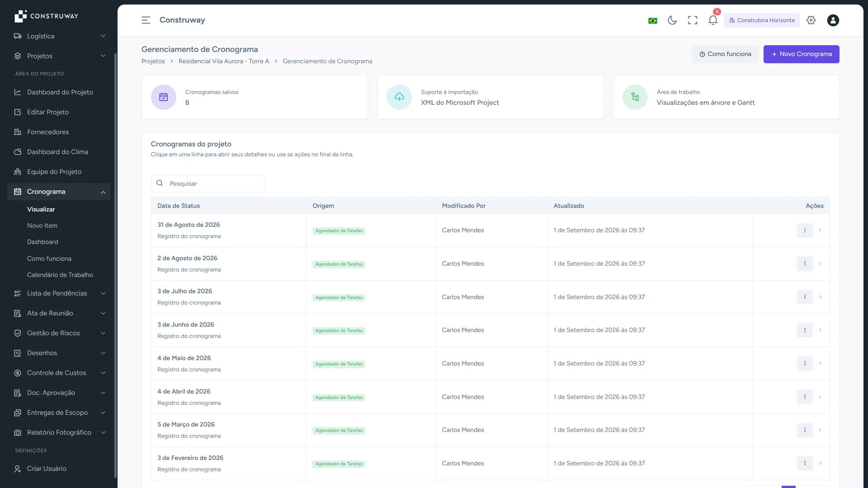The width and height of the screenshot is (868, 488).
Task: Open Equipe do Projeto
Action: [x=59, y=172]
